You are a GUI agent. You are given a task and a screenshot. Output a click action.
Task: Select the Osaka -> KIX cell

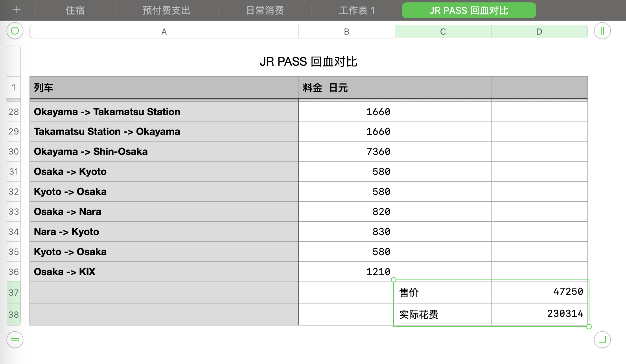coord(164,272)
